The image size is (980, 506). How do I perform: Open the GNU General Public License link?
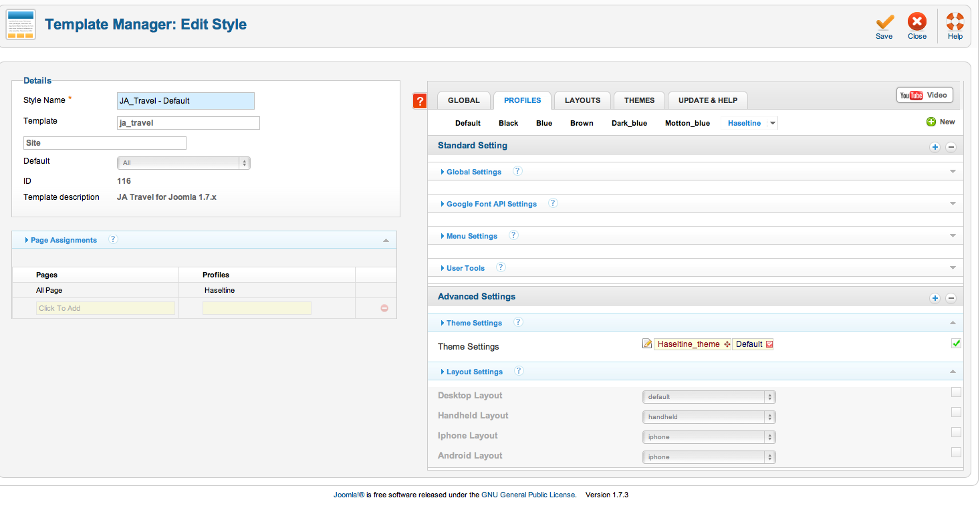click(528, 495)
